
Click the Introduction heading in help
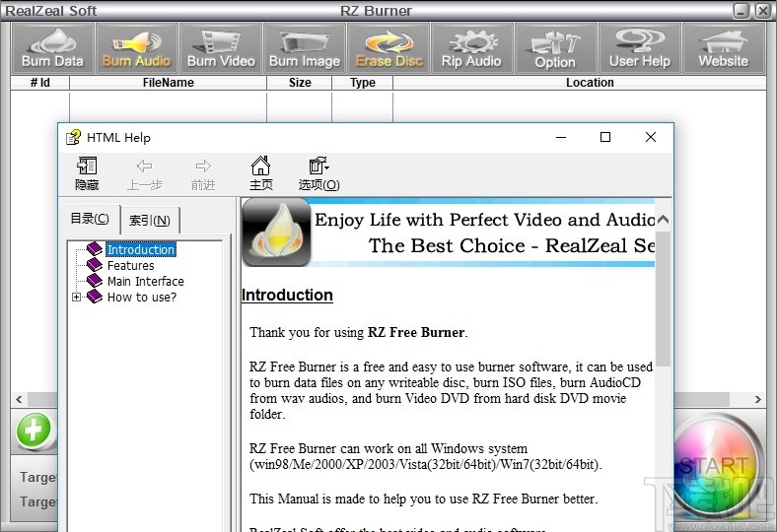[x=287, y=295]
